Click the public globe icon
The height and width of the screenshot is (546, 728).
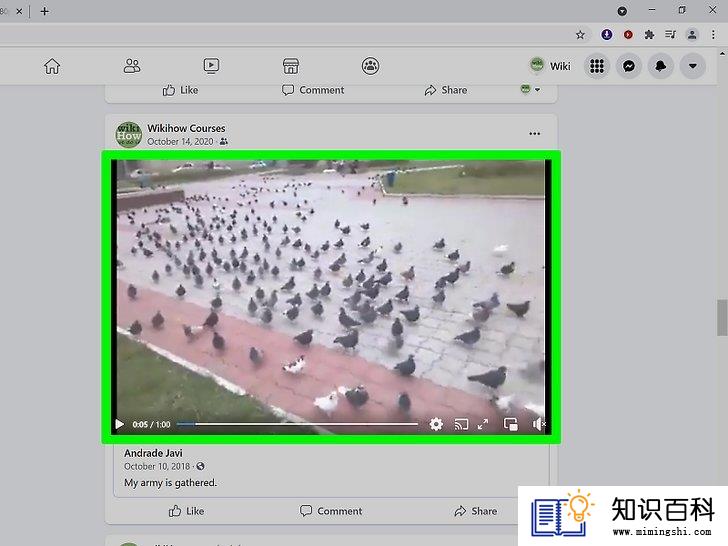200,466
